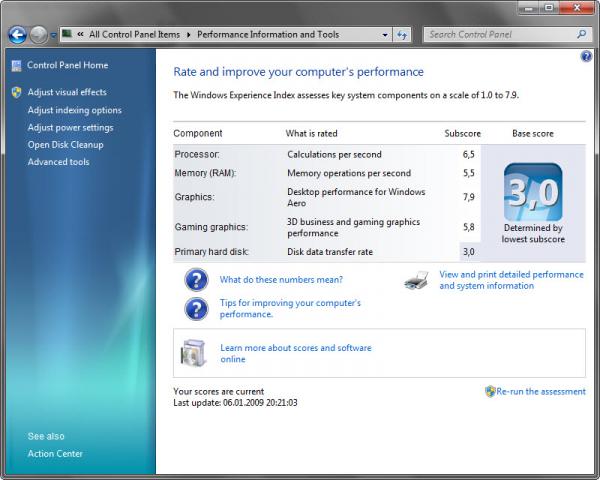
Task: Click the magnifier search icon
Action: pyautogui.click(x=582, y=34)
